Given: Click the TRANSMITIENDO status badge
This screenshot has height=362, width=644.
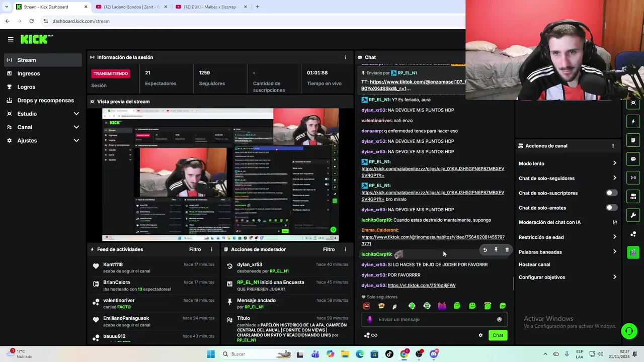Looking at the screenshot, I should (x=111, y=73).
